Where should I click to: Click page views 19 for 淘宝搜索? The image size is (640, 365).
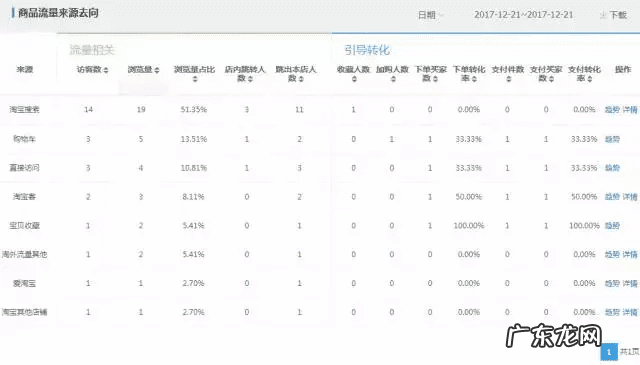(141, 109)
